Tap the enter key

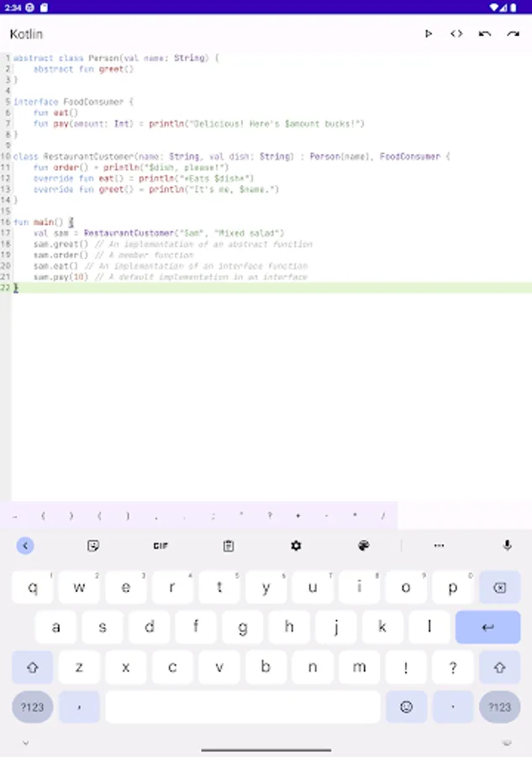point(487,627)
